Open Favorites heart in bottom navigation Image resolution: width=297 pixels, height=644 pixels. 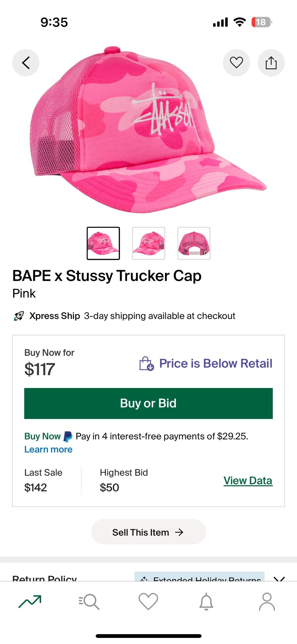point(148,601)
